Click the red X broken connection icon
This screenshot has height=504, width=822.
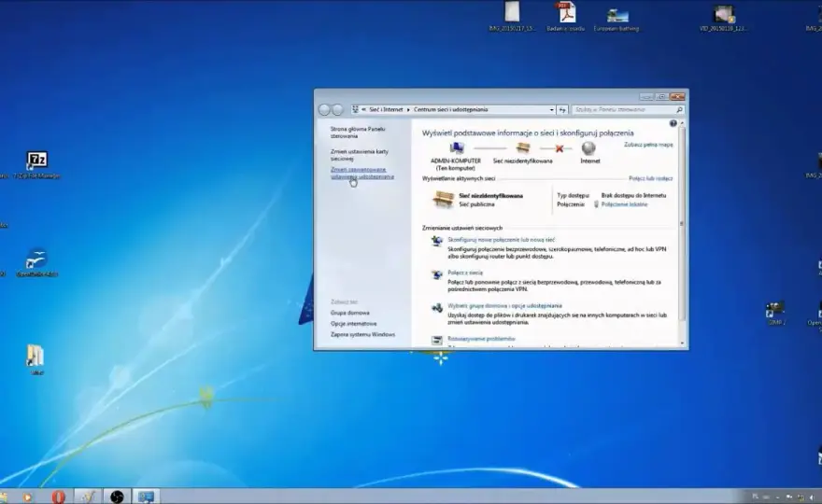[x=560, y=148]
